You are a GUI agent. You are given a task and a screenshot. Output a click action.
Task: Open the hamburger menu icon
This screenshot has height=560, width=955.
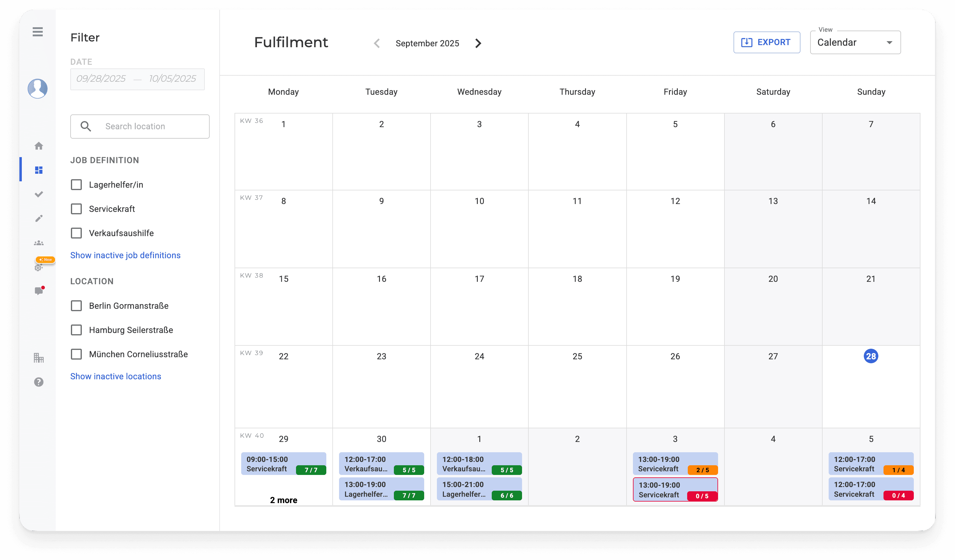38,32
